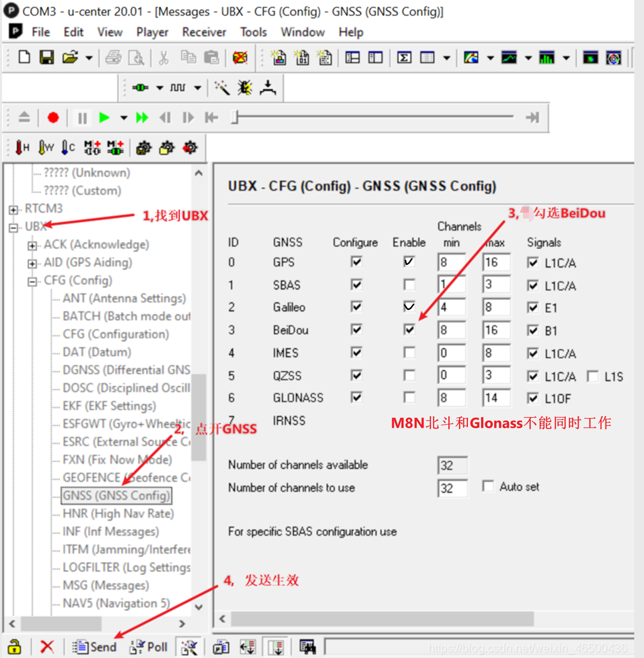This screenshot has height=658, width=644.
Task: Click the player timeline slider handle
Action: 235,118
